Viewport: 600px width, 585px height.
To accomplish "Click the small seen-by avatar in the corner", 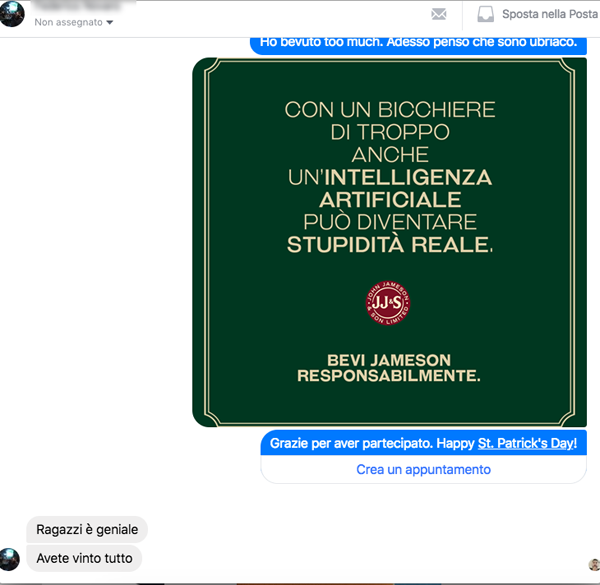I will pos(594,565).
